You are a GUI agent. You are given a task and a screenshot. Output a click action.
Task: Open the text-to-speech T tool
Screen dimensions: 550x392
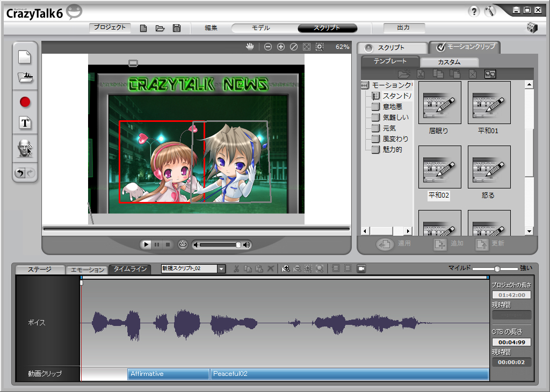coord(25,123)
